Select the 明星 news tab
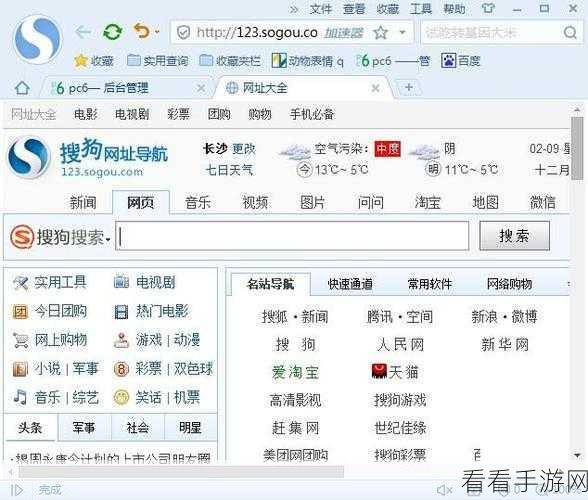 click(190, 428)
